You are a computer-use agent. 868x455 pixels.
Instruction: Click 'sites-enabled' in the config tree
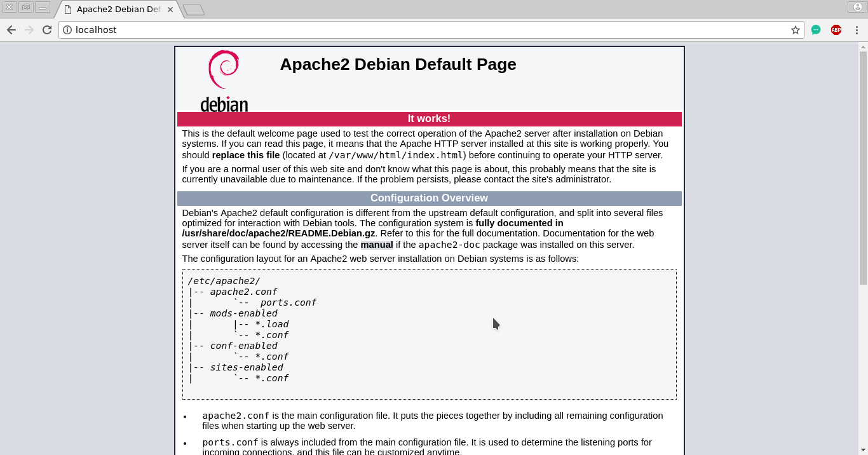click(247, 367)
